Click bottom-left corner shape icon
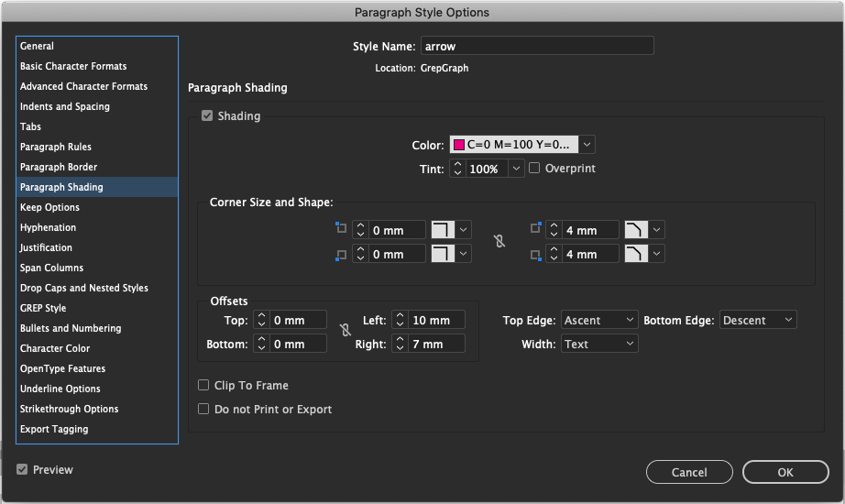Viewport: 845px width, 504px height. tap(443, 253)
